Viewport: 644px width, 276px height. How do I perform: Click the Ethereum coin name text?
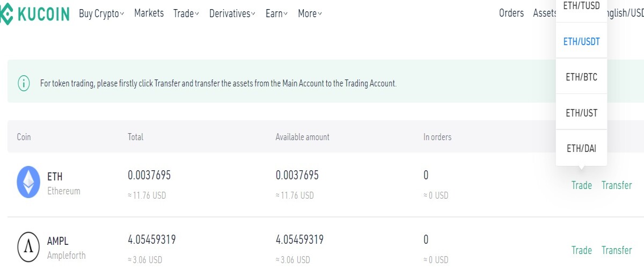[x=64, y=191]
